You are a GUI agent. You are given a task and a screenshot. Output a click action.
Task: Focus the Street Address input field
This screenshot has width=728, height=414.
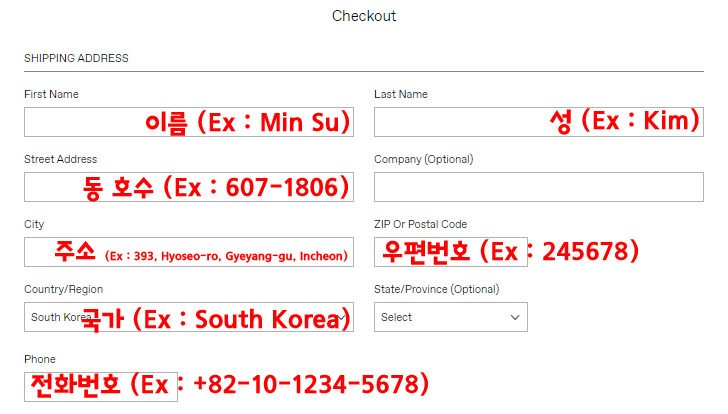[x=189, y=187]
